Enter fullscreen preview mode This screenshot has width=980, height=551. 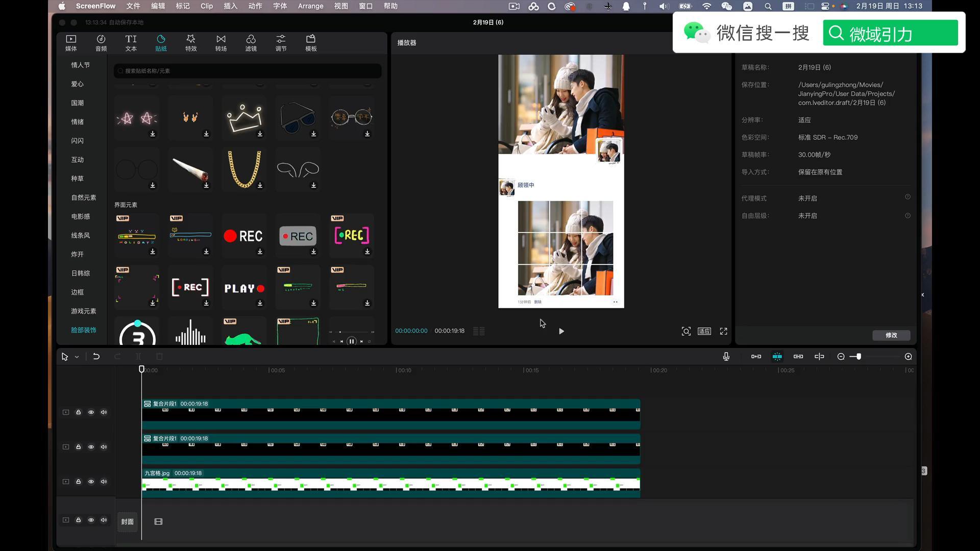[x=723, y=331]
